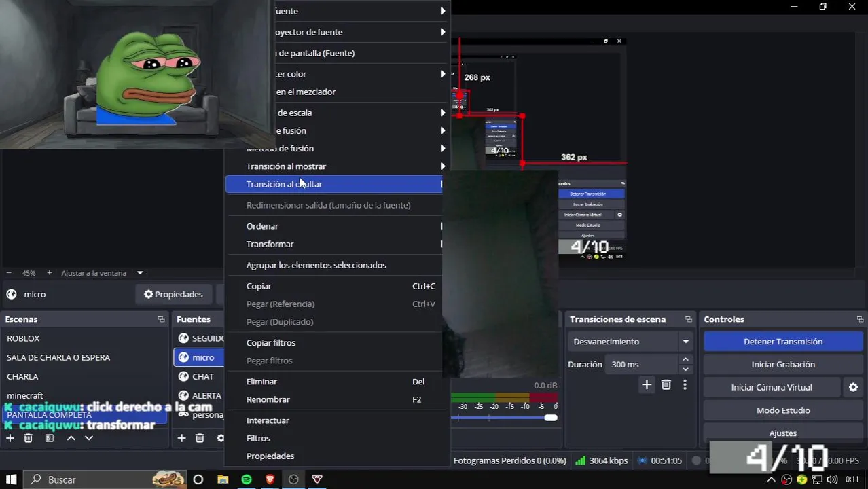
Task: Move scene up with arrow icon
Action: [71, 439]
